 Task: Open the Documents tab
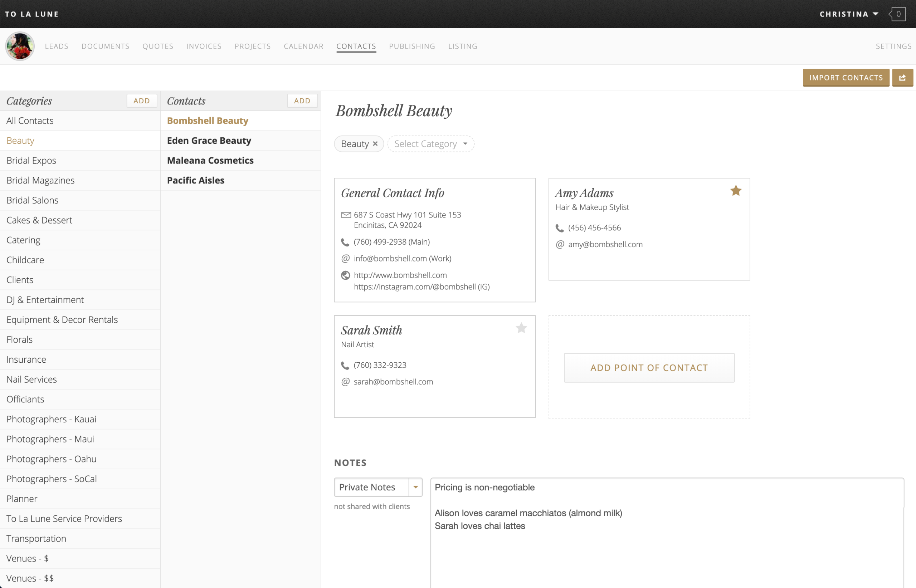(x=106, y=46)
